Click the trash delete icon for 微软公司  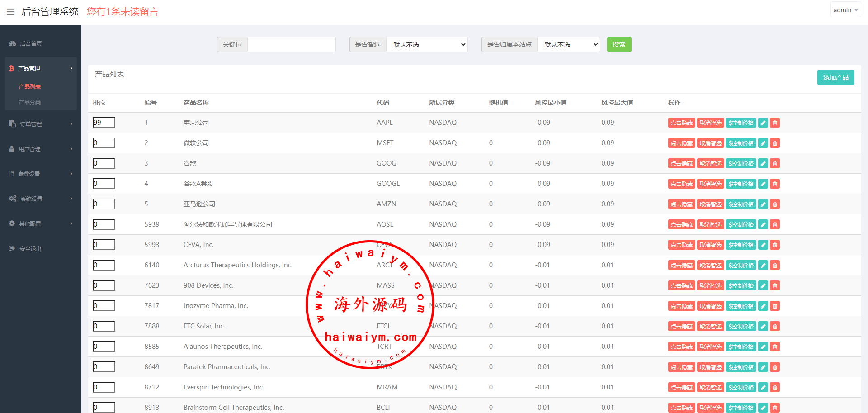point(775,143)
